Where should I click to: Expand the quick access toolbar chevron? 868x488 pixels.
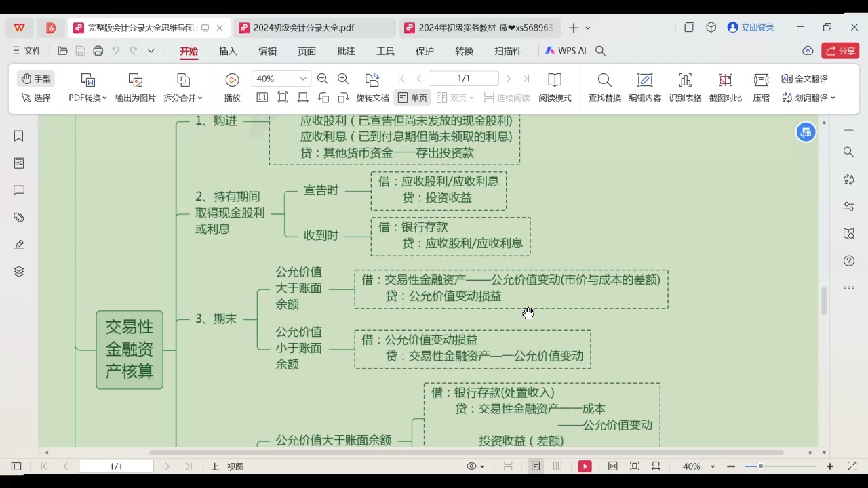(151, 51)
